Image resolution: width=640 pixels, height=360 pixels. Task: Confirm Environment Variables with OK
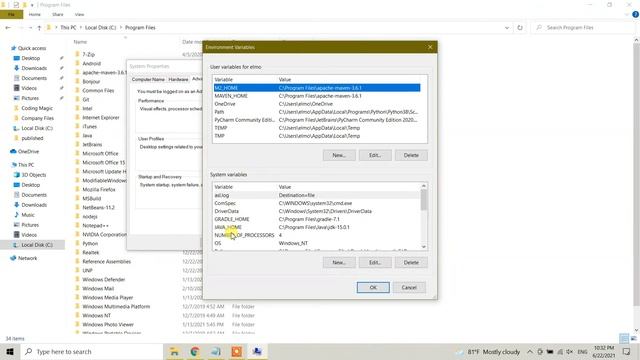coord(373,287)
